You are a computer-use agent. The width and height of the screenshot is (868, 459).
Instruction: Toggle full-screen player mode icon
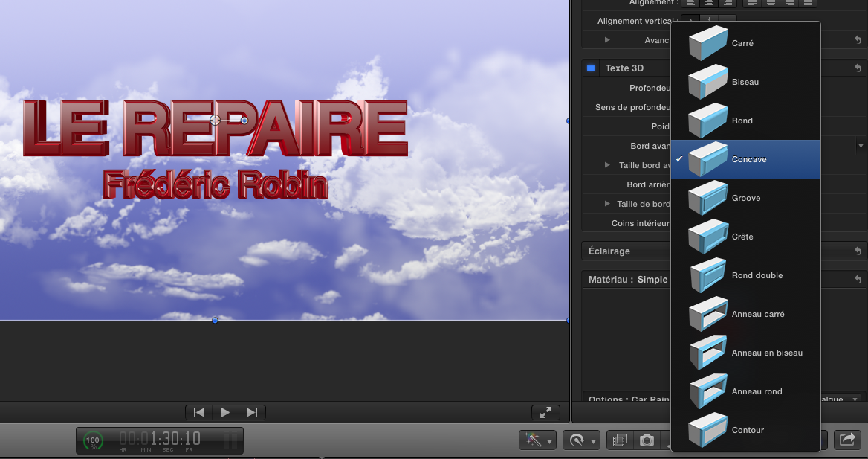coord(545,412)
